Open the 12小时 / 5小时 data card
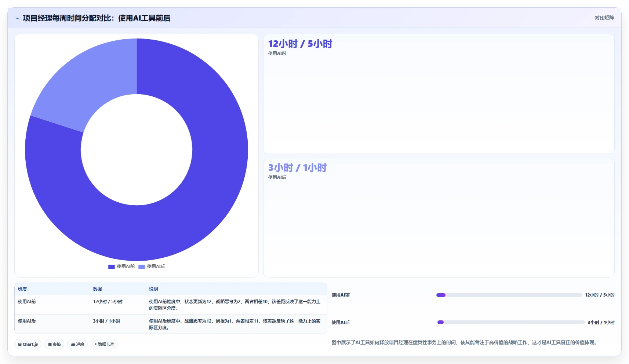 [x=439, y=94]
